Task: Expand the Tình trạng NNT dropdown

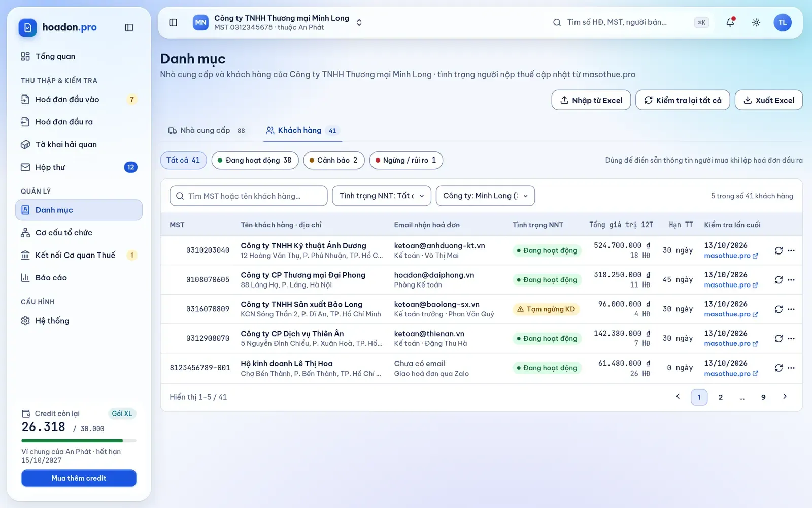Action: [382, 196]
